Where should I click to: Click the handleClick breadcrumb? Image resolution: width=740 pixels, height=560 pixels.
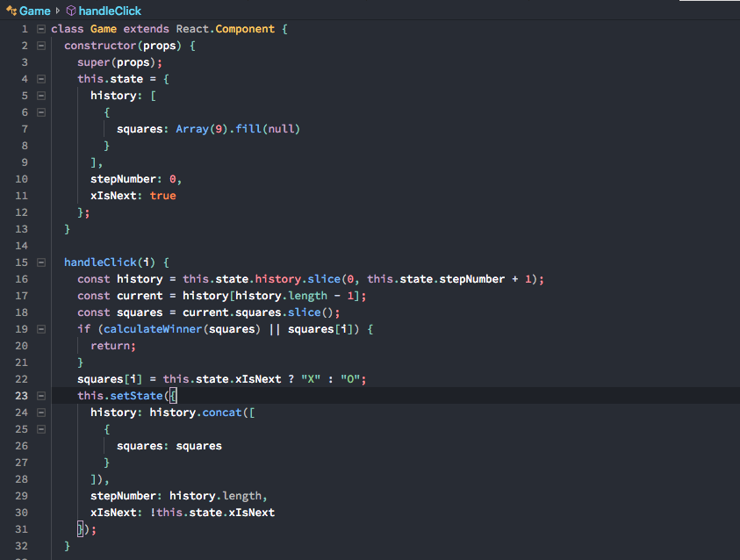point(110,11)
